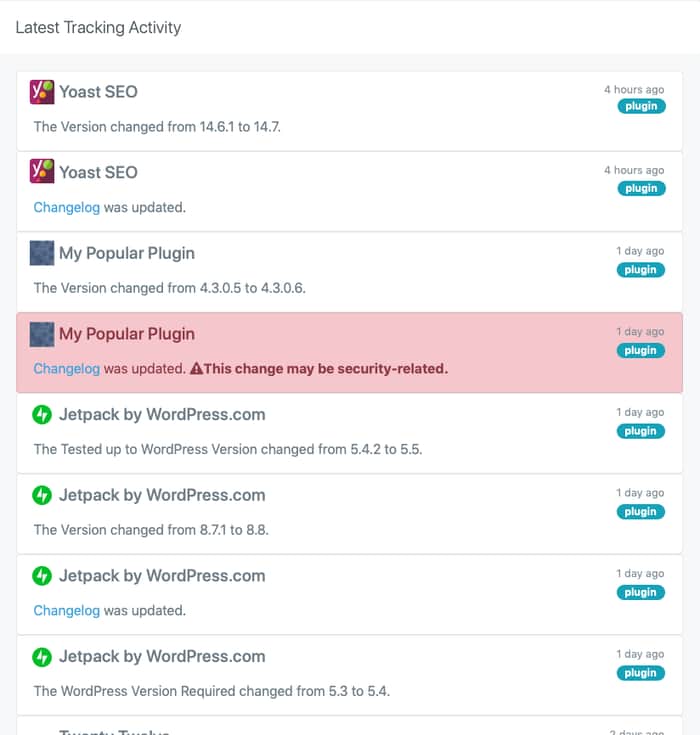This screenshot has height=735, width=700.
Task: Click My Popular Plugin icon for version 4.3.0.6
Action: tap(42, 253)
